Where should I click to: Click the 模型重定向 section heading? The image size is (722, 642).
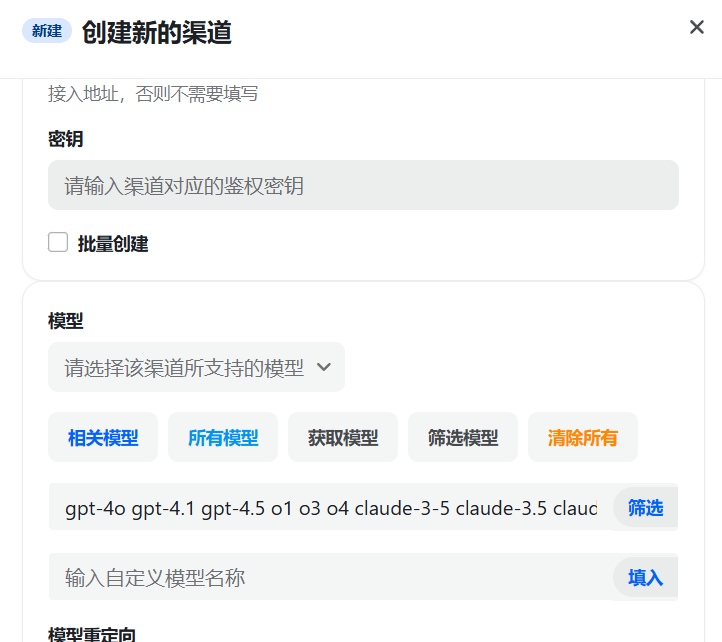[92, 634]
